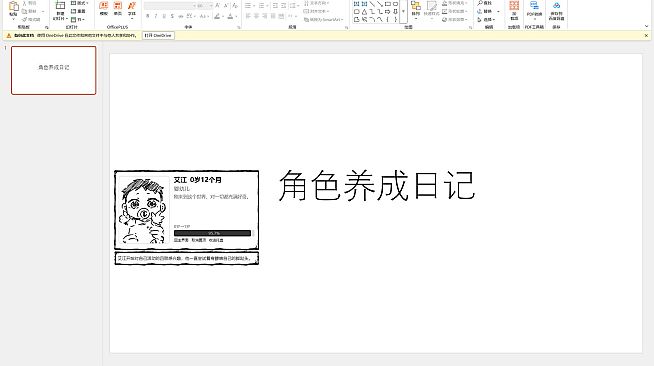Select the Text Box shape

[357, 4]
